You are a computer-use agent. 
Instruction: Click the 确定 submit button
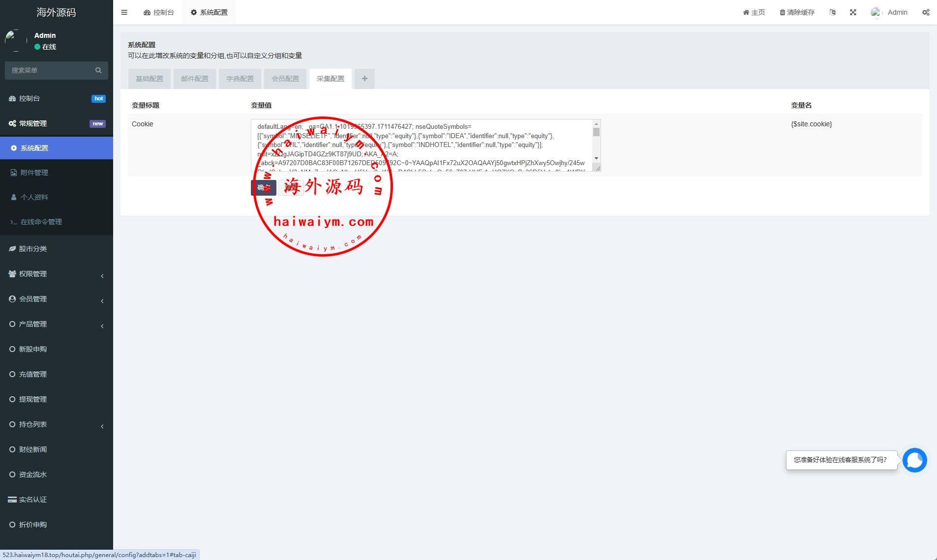(x=263, y=187)
